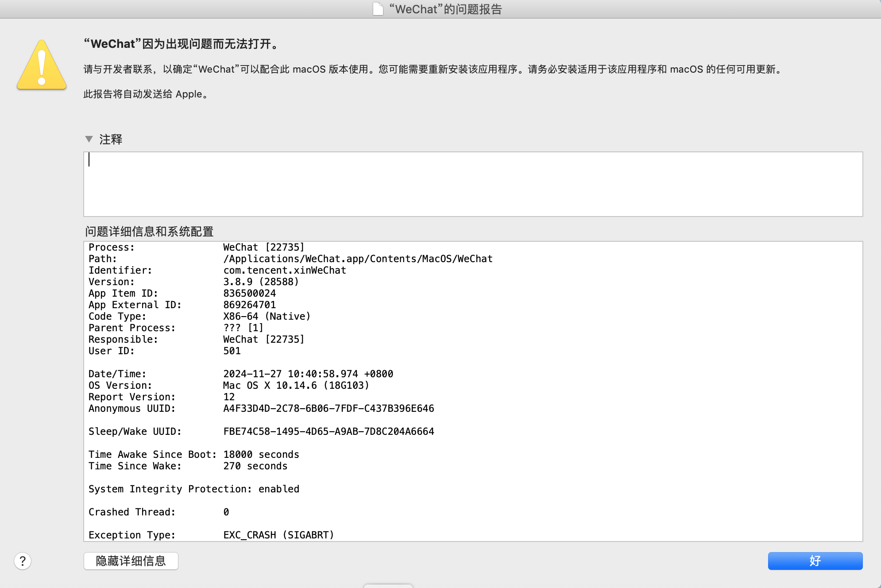Confirm with the blue 好 button

pyautogui.click(x=815, y=561)
